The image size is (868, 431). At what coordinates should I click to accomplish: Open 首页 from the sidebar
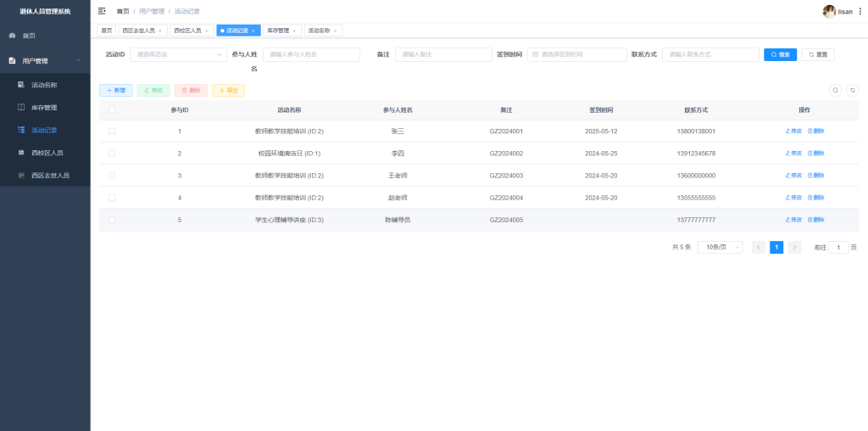[29, 36]
